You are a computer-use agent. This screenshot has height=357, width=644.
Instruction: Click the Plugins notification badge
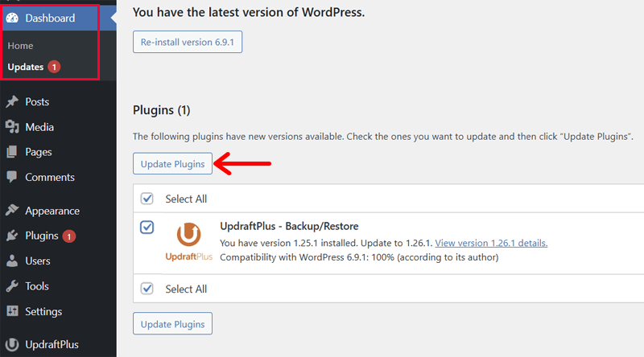pos(69,236)
